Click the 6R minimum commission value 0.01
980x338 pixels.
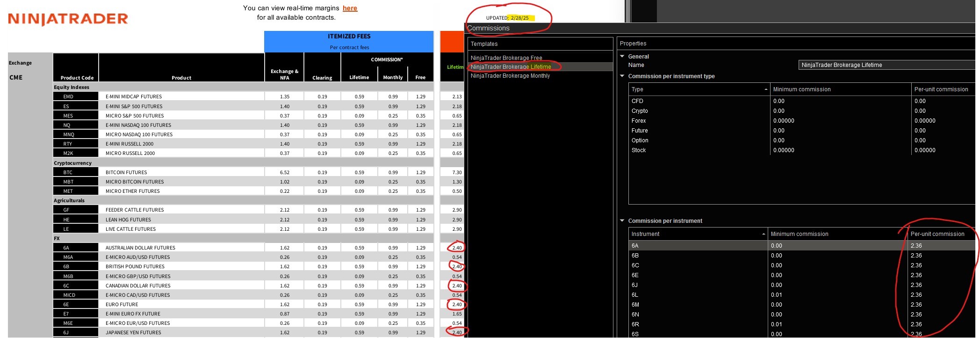pyautogui.click(x=776, y=324)
